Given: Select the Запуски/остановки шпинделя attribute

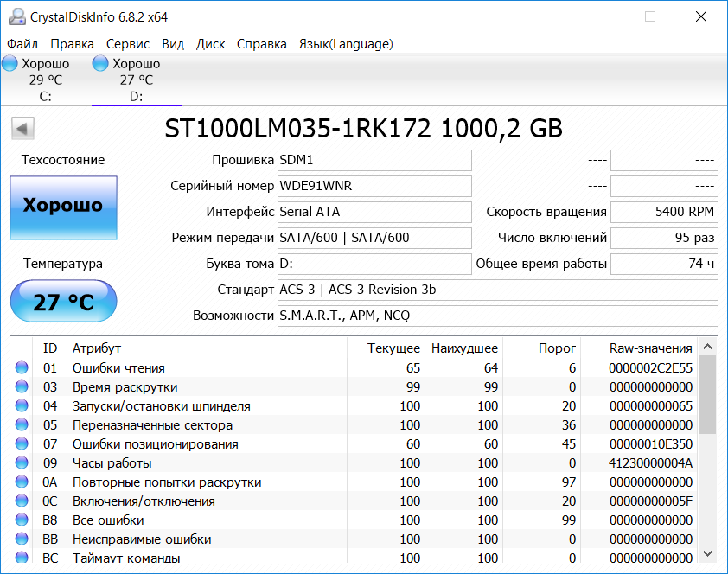Looking at the screenshot, I should [x=354, y=405].
